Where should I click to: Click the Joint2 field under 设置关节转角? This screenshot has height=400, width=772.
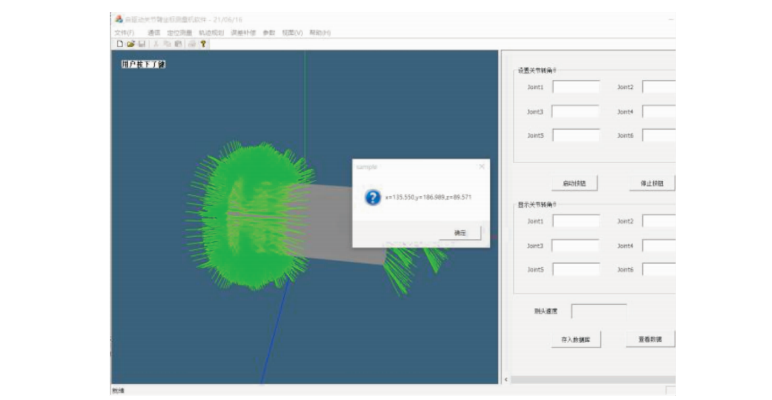coord(659,87)
